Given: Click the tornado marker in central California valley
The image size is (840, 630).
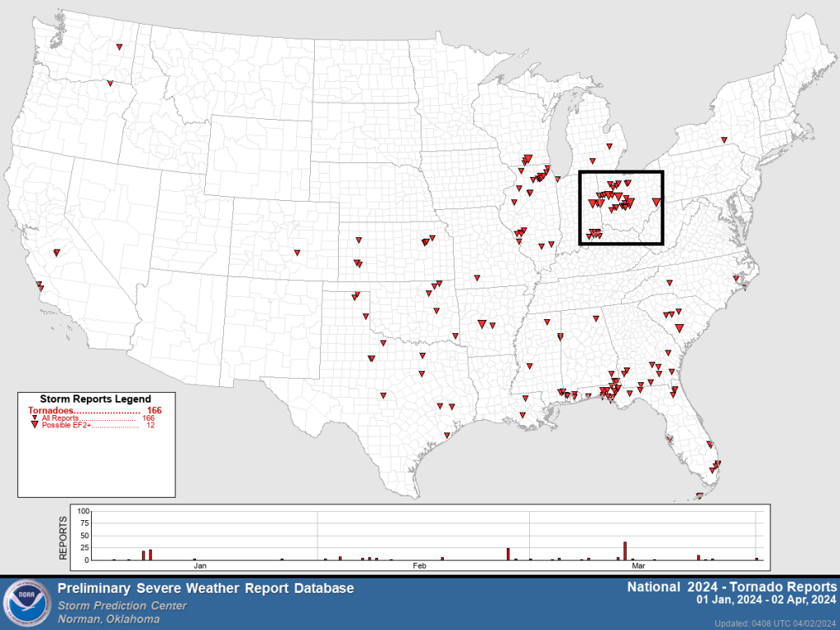Looking at the screenshot, I should click(57, 253).
